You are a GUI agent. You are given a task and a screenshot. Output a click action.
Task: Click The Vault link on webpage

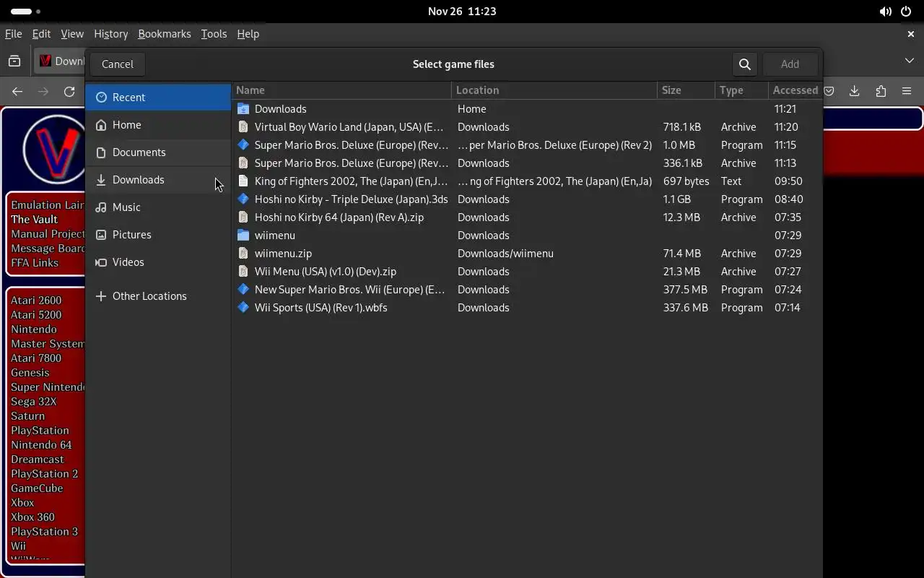pyautogui.click(x=34, y=220)
